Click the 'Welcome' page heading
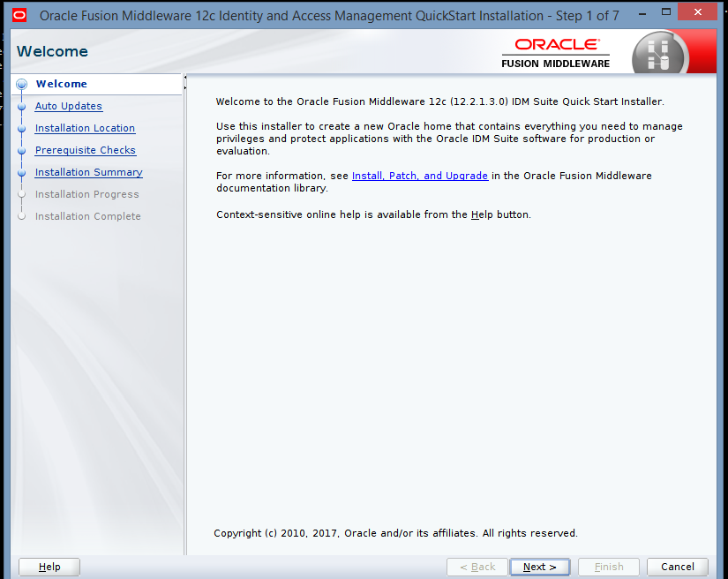Viewport: 728px width, 579px height. 52,51
